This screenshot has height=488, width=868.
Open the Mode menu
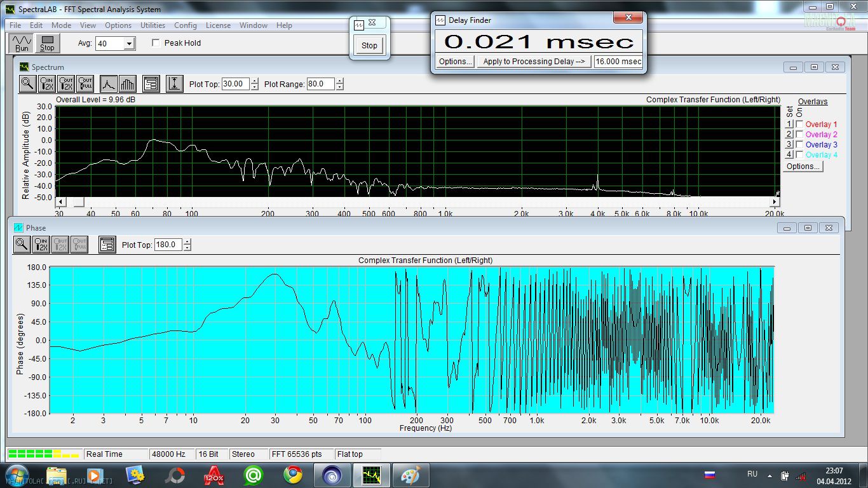point(61,25)
